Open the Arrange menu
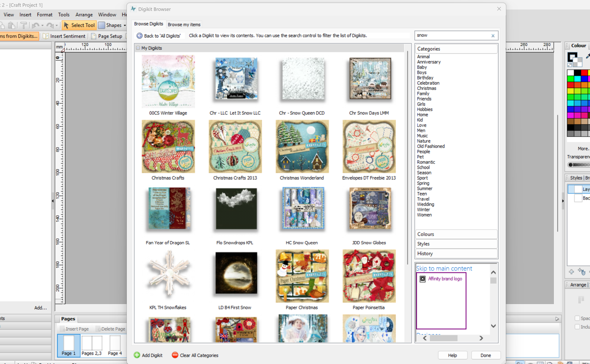The height and width of the screenshot is (364, 590). [84, 15]
